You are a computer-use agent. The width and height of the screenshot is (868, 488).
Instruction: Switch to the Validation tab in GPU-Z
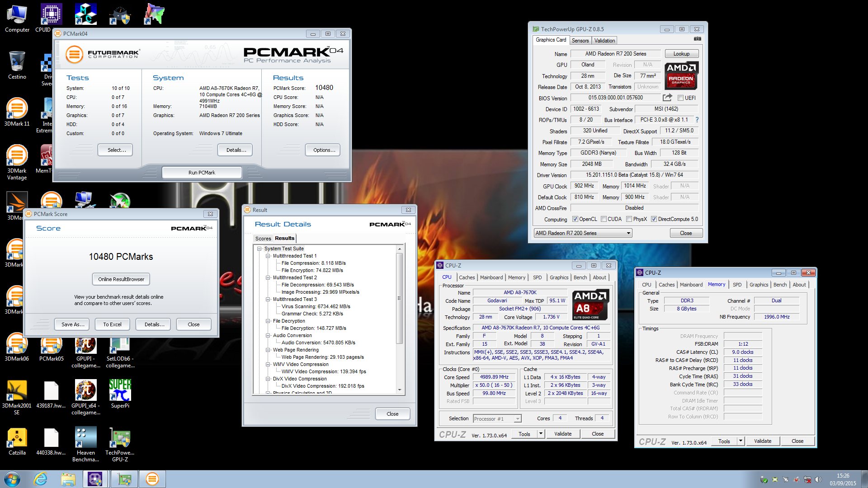point(604,41)
